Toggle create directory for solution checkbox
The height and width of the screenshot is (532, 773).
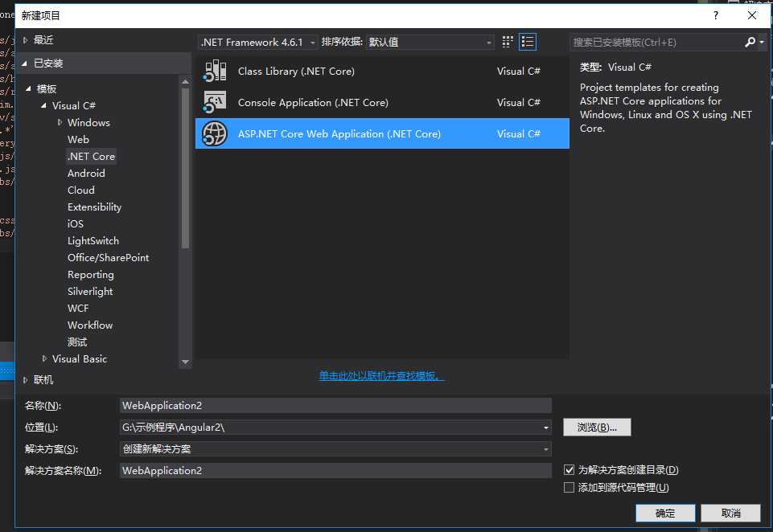[569, 469]
